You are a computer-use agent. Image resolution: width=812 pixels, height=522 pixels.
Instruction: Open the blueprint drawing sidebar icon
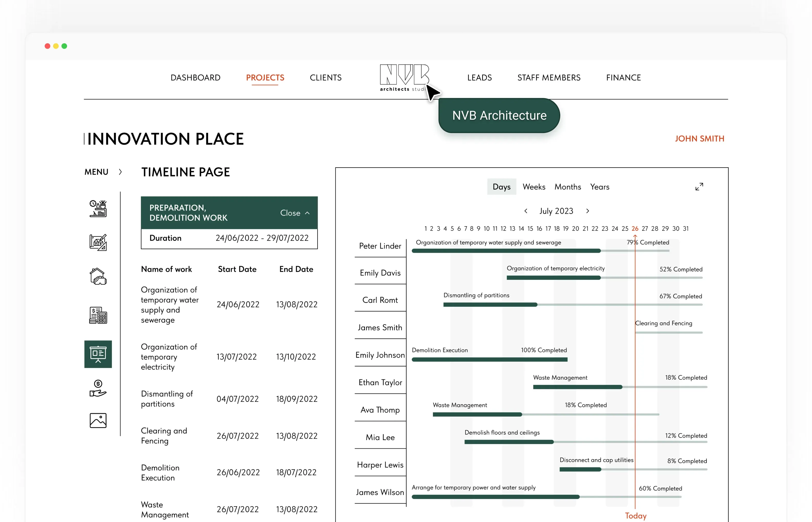tap(98, 242)
